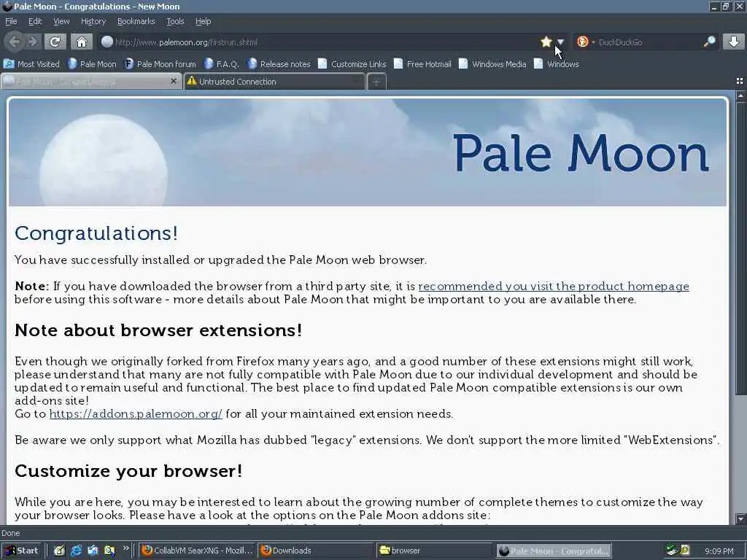Click the 9:09 PM clock
The height and width of the screenshot is (560, 747).
coord(719,551)
